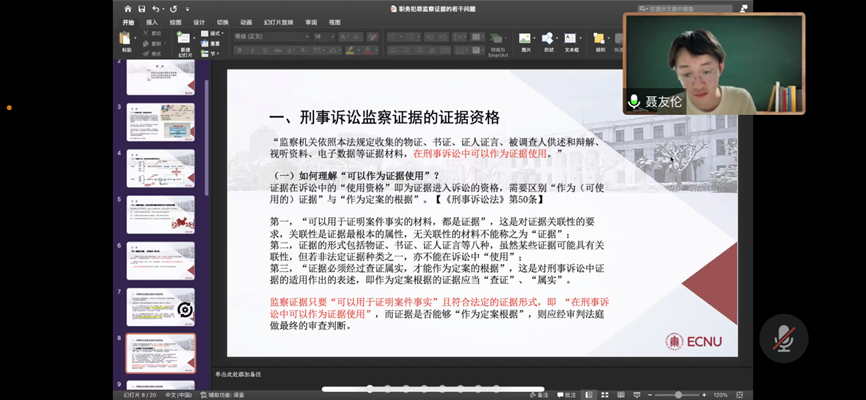The width and height of the screenshot is (866, 400).
Task: Open the 幻灯片放映 ribbon tab
Action: pos(278,21)
